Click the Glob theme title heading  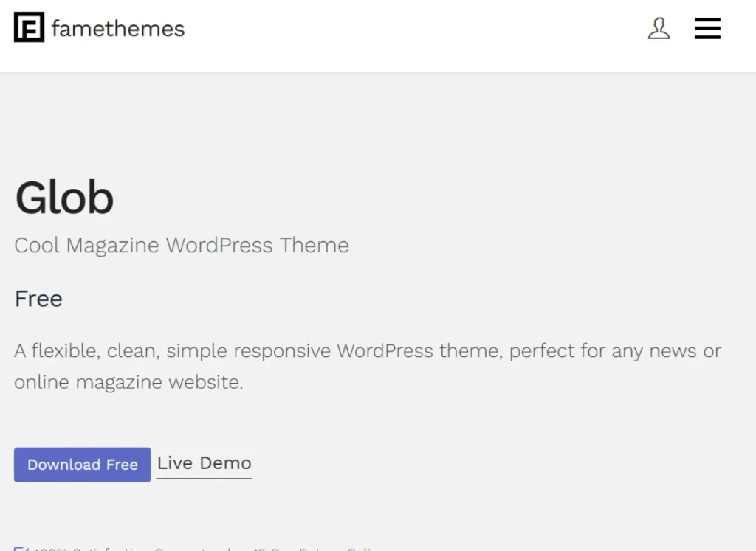(x=64, y=198)
